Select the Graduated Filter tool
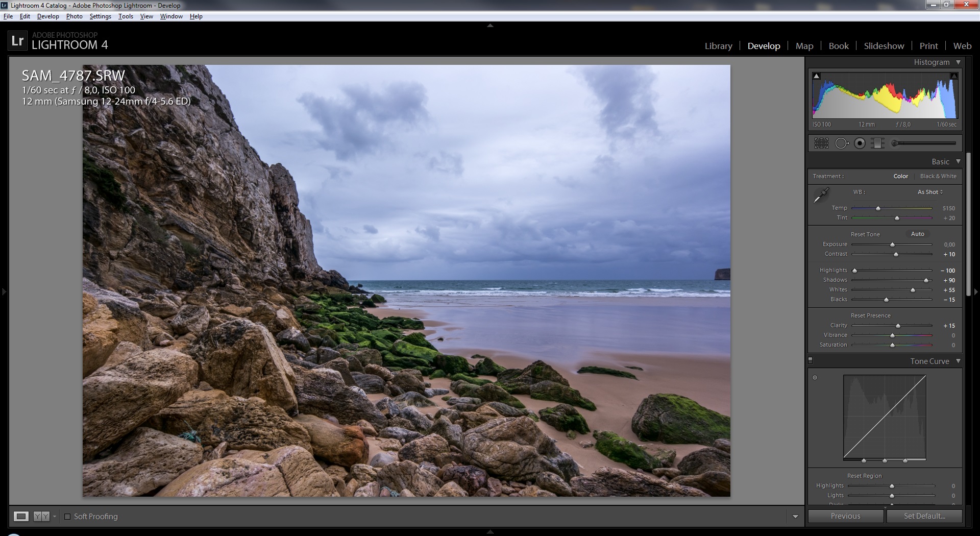The height and width of the screenshot is (536, 980). click(x=878, y=143)
